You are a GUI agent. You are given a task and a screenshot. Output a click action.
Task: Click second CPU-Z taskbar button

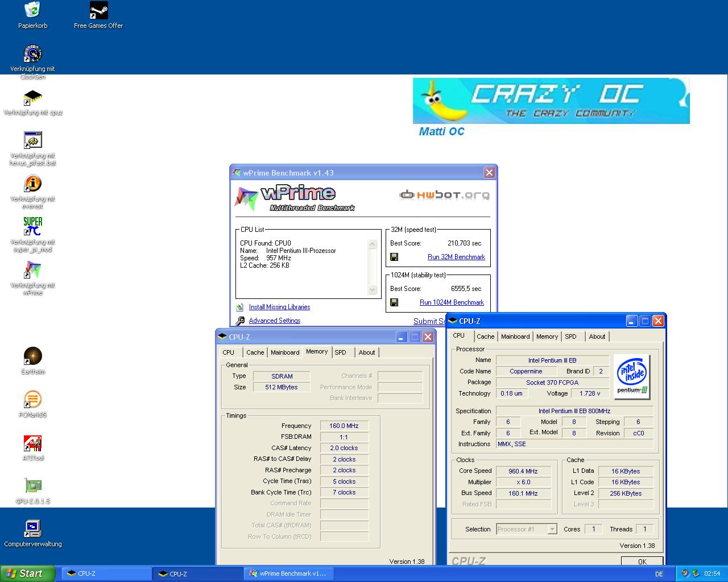pyautogui.click(x=197, y=574)
